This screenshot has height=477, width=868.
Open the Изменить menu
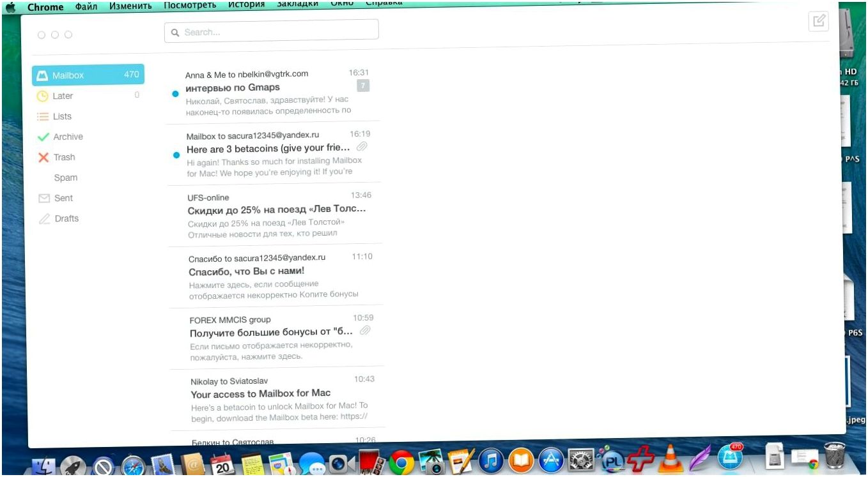pyautogui.click(x=130, y=6)
